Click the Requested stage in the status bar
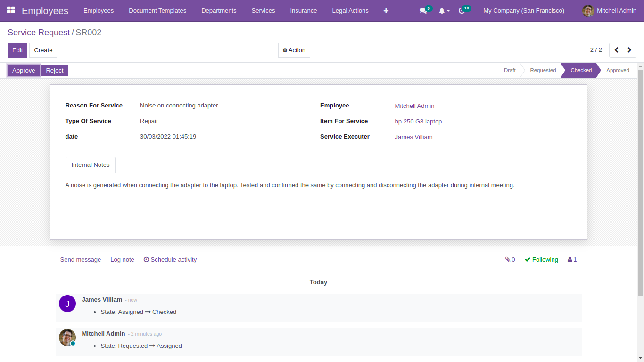Image resolution: width=644 pixels, height=362 pixels. pyautogui.click(x=543, y=70)
